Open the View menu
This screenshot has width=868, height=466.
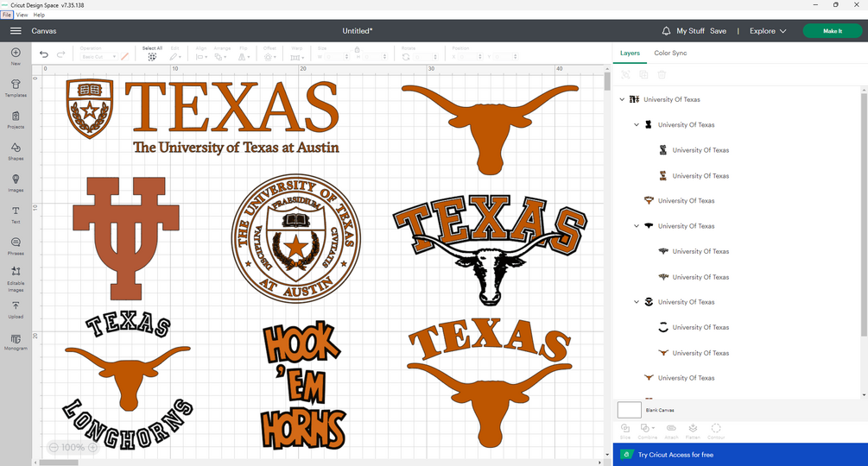point(22,15)
